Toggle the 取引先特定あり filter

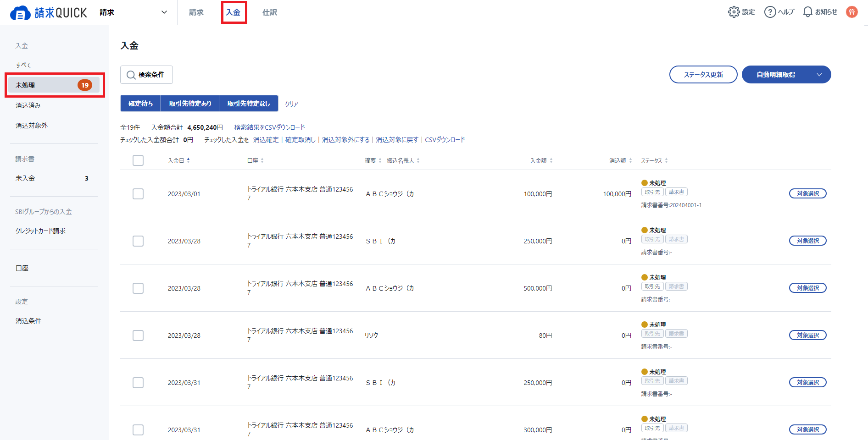(x=190, y=104)
